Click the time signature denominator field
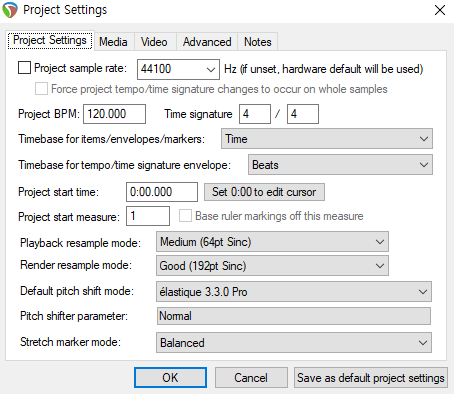 [303, 114]
